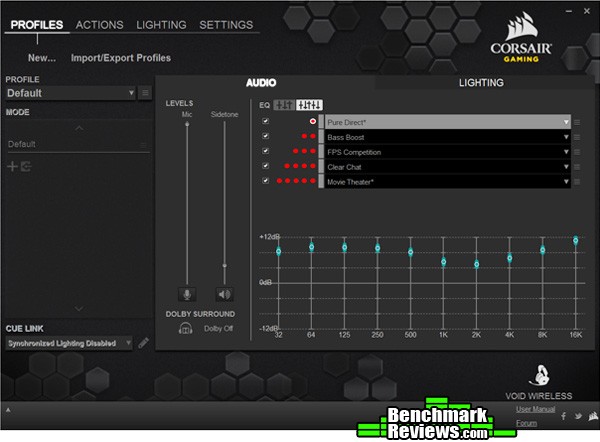Add a new mode with plus icon

tap(12, 166)
